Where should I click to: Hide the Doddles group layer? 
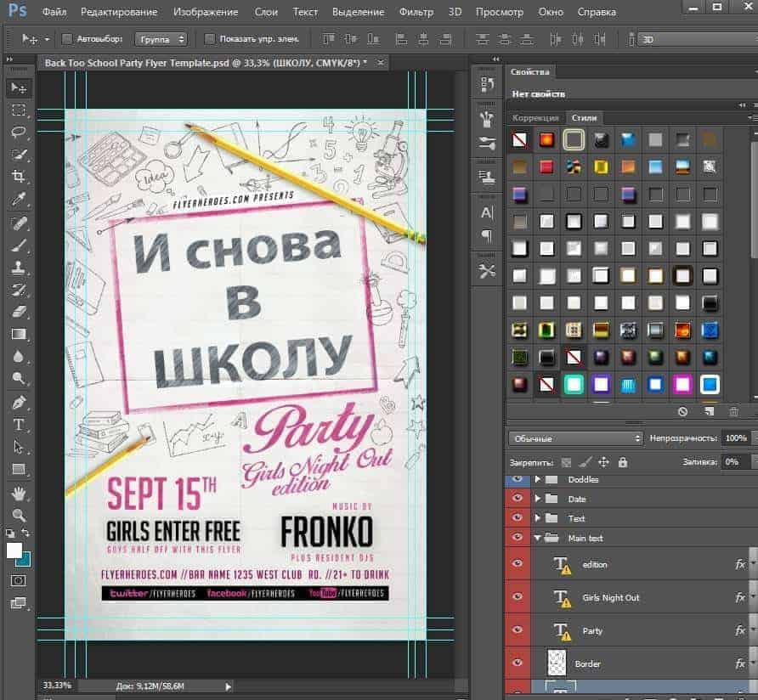click(x=518, y=478)
